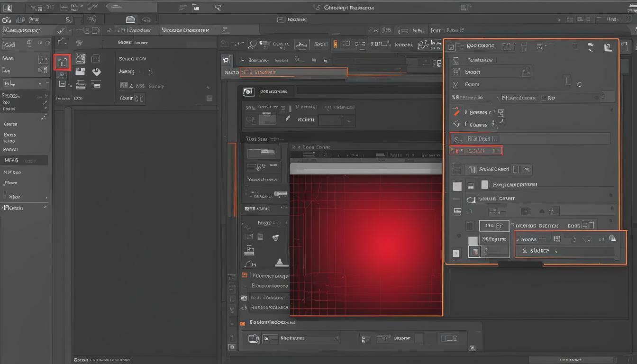Click the heart-shaped tool icon
The image size is (637, 364).
pyautogui.click(x=96, y=71)
